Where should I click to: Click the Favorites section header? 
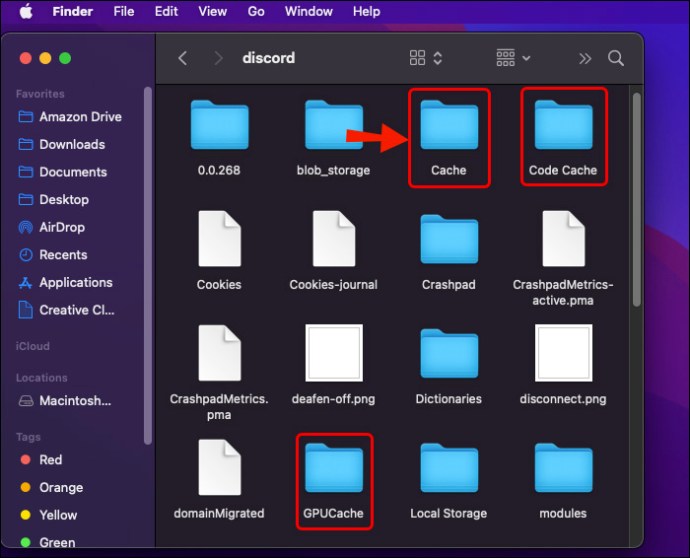[40, 94]
